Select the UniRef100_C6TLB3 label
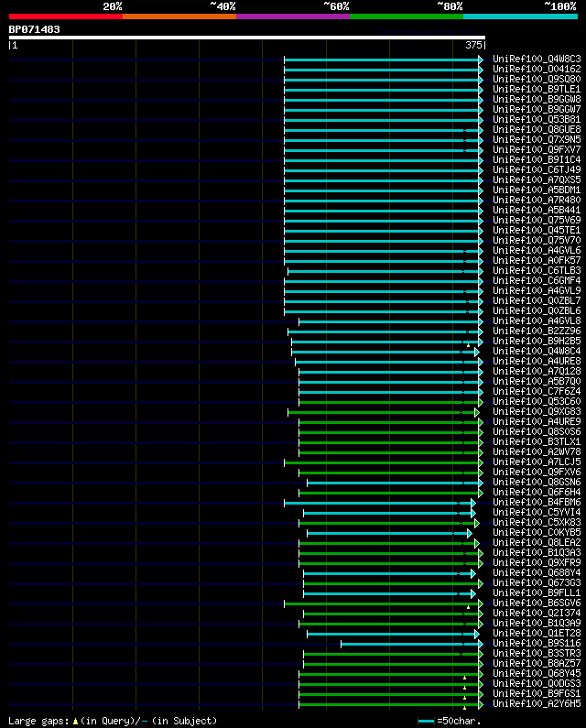This screenshot has width=586, height=728. (x=537, y=271)
